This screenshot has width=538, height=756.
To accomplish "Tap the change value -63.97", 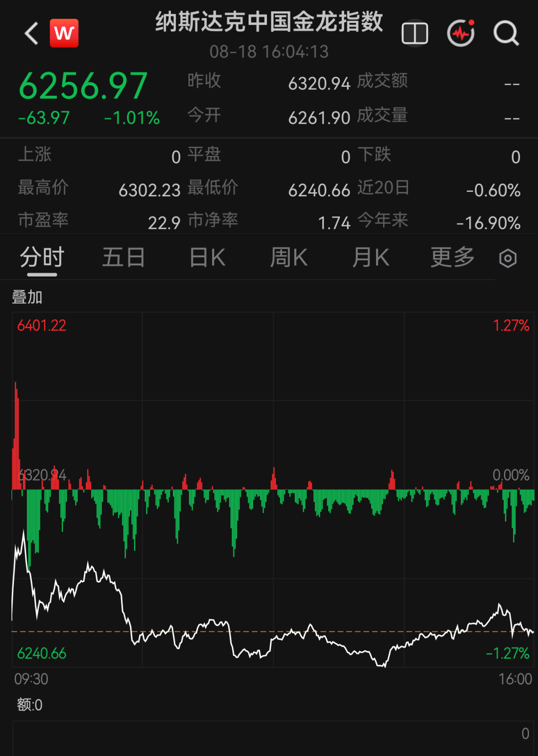I will coord(44,118).
